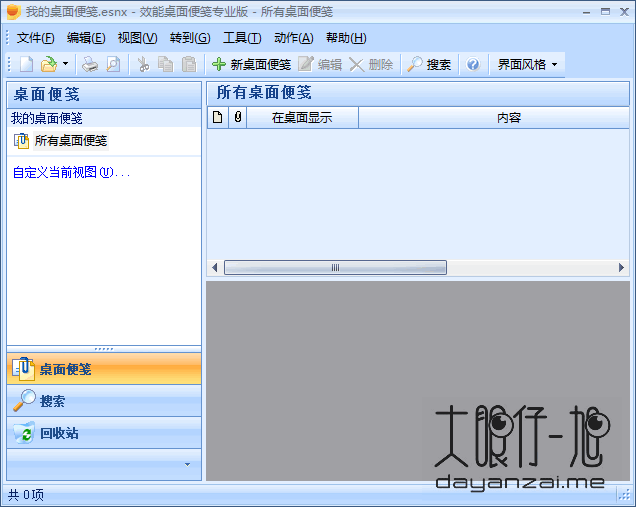Open the 搜索 toolbar button
This screenshot has height=507, width=636.
click(428, 64)
